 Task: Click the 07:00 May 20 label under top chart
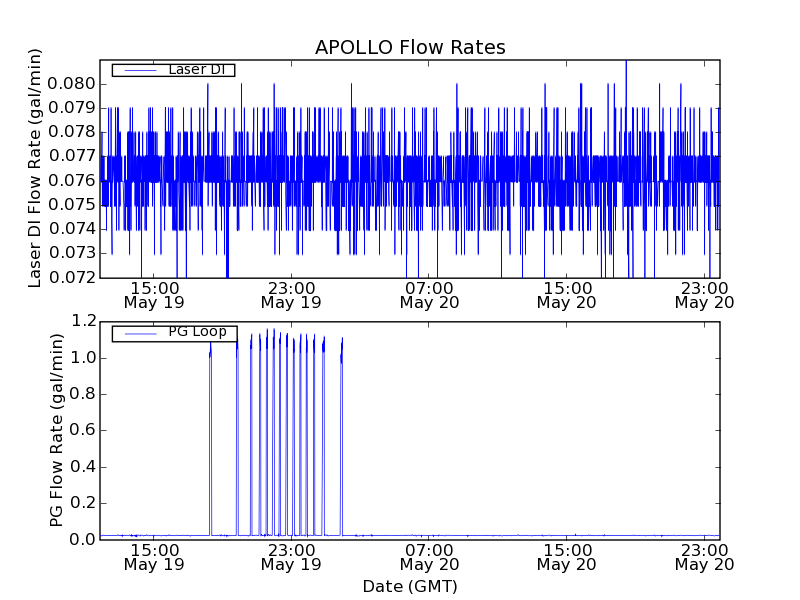(x=428, y=293)
